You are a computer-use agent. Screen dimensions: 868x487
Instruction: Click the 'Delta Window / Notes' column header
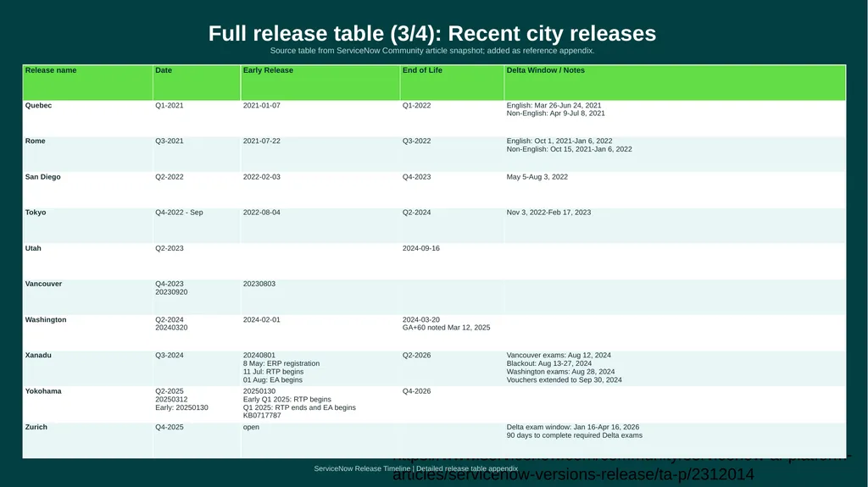675,82
